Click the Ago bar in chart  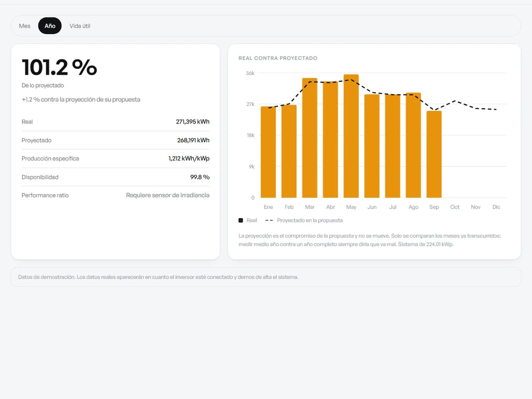tap(413, 145)
